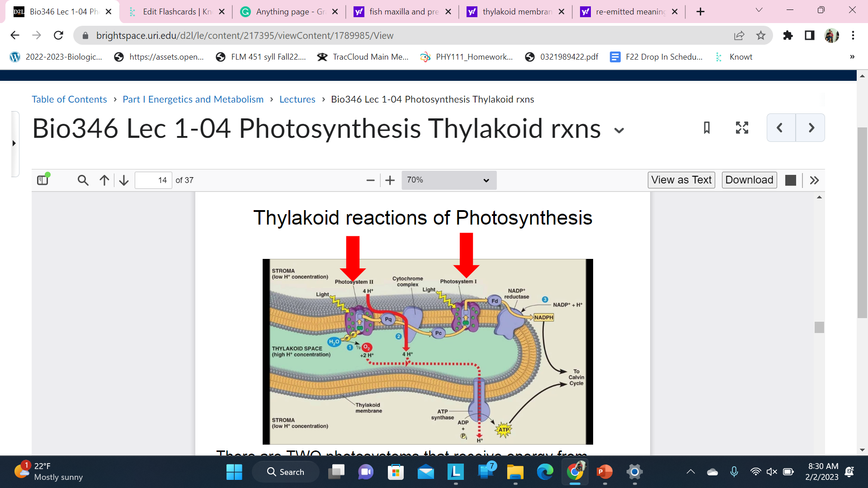Toggle the PDF sidebar panel
Image resolution: width=868 pixels, height=488 pixels.
click(x=43, y=180)
